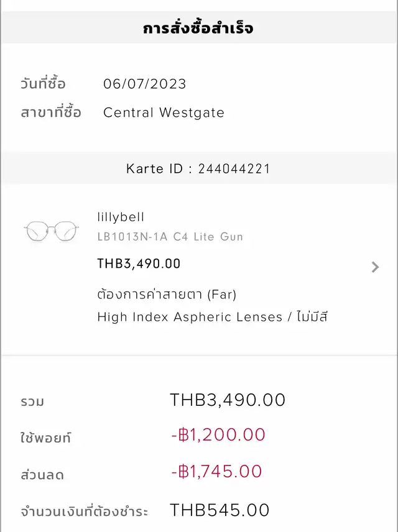Image resolution: width=398 pixels, height=532 pixels.
Task: Tap the THB3,490.00 item price
Action: pos(139,264)
